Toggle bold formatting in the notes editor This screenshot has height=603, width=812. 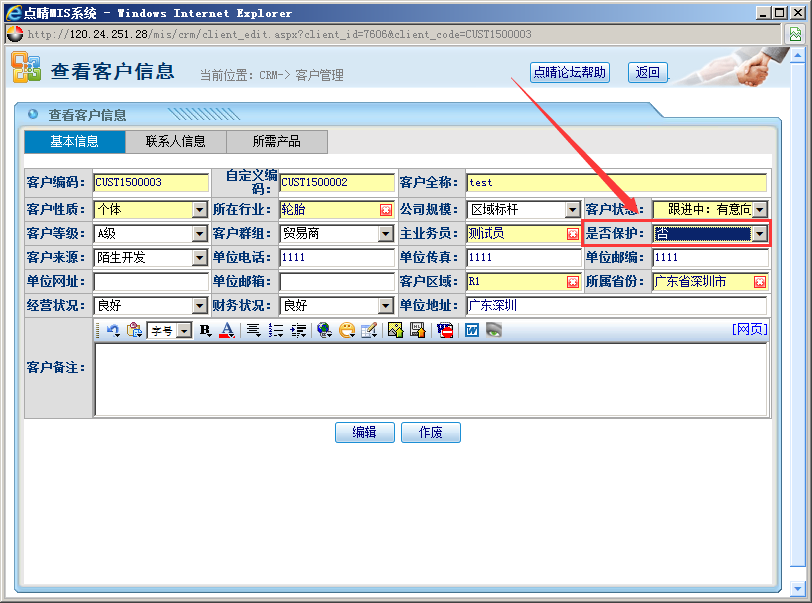click(x=205, y=330)
